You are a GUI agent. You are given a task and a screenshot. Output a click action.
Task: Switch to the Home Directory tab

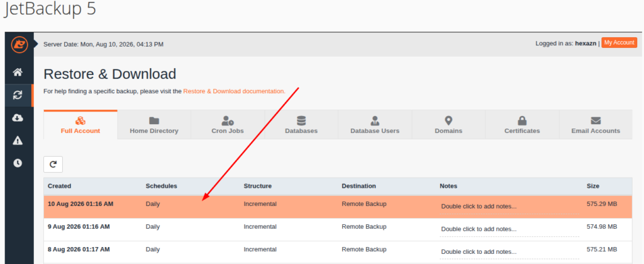[154, 125]
